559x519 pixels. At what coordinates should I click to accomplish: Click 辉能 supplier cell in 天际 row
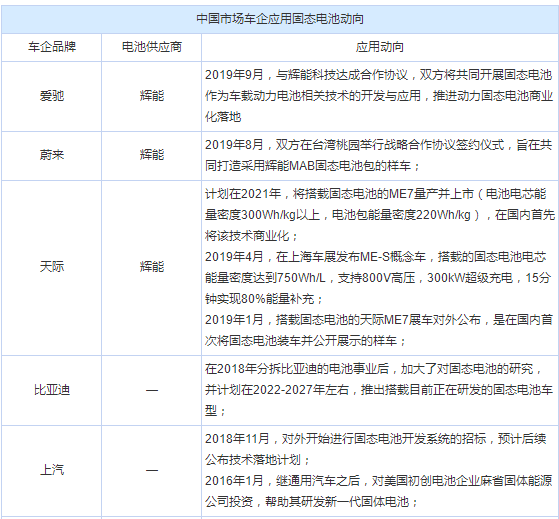152,267
